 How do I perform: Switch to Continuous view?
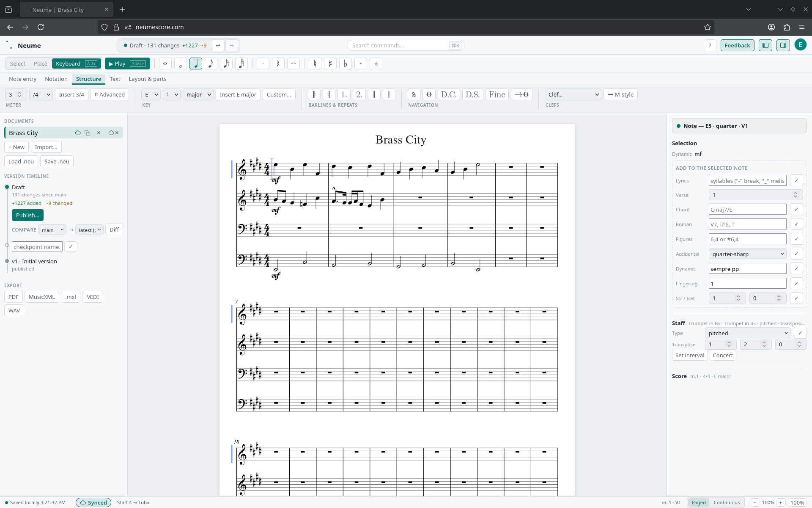[x=727, y=502]
